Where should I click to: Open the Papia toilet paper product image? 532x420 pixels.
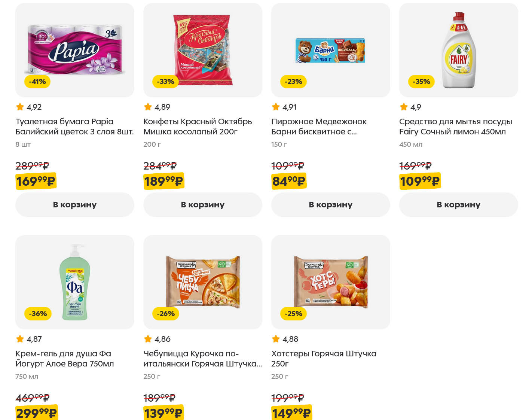point(75,49)
